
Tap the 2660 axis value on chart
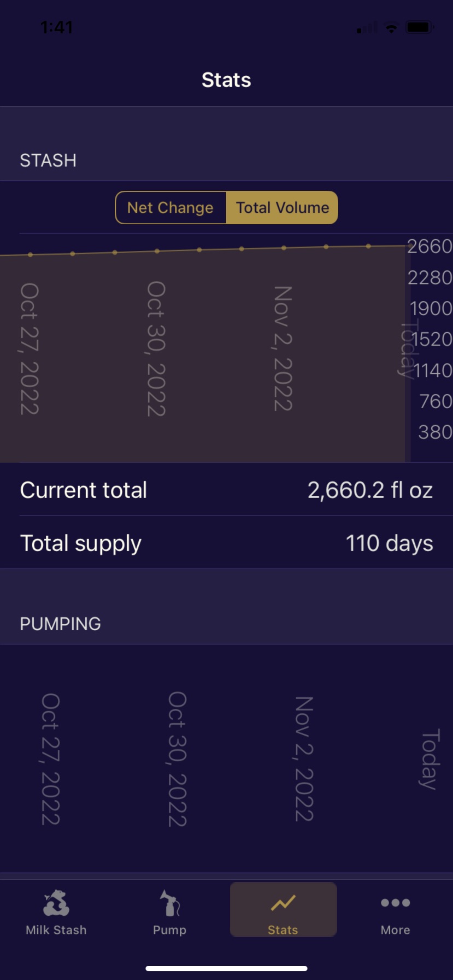click(429, 247)
